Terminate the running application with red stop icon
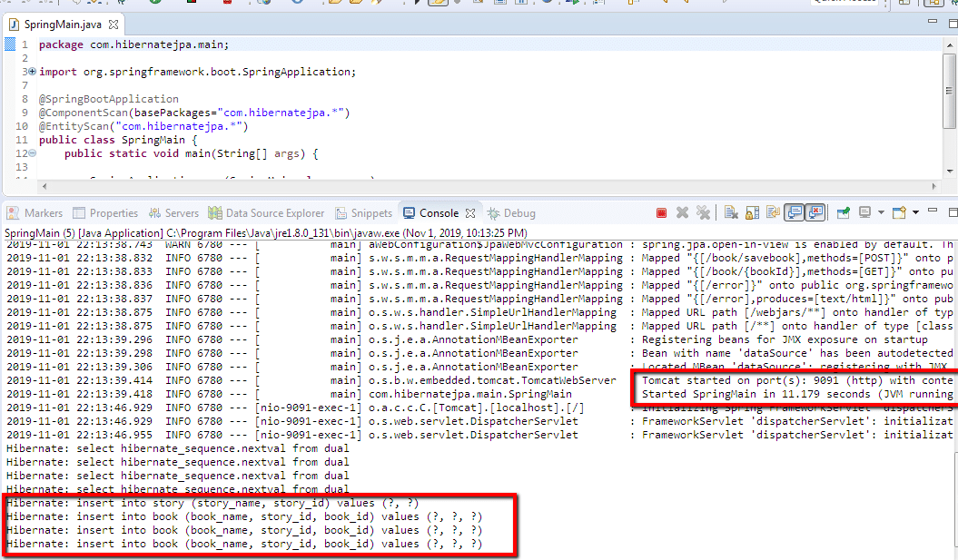Screen dimensions: 958x560 (662, 213)
